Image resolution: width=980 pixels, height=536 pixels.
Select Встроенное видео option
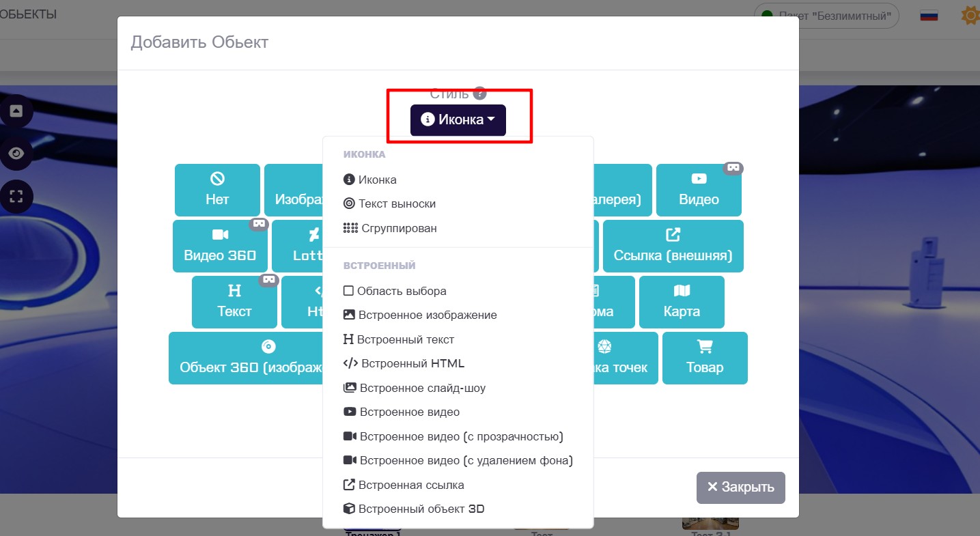401,412
